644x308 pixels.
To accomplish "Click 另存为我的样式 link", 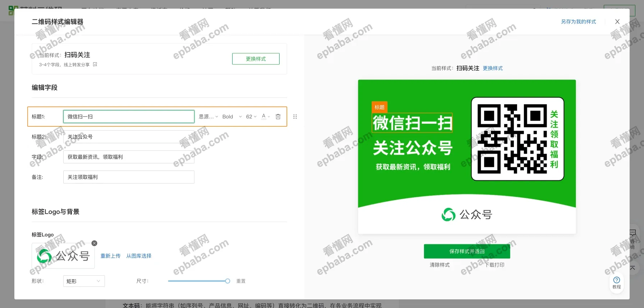I will [x=579, y=22].
